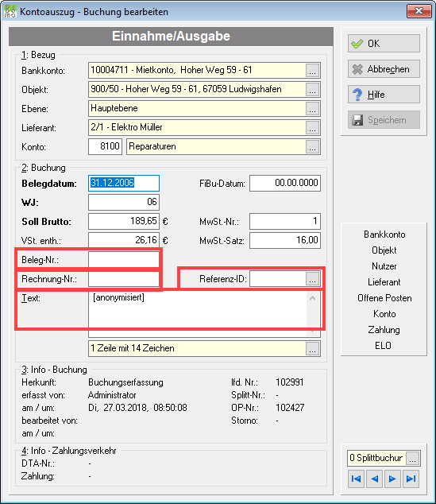
Task: Open ELO entry in side list
Action: pos(383,346)
